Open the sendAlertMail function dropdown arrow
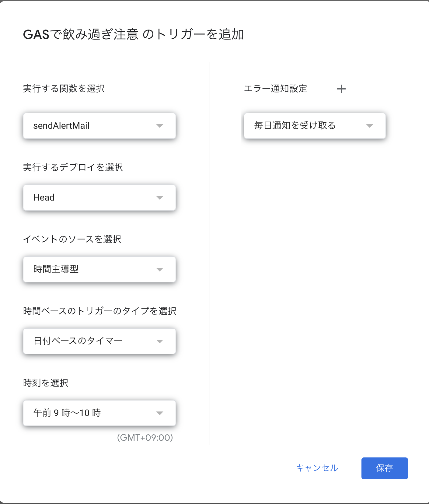This screenshot has height=504, width=429. [x=160, y=126]
